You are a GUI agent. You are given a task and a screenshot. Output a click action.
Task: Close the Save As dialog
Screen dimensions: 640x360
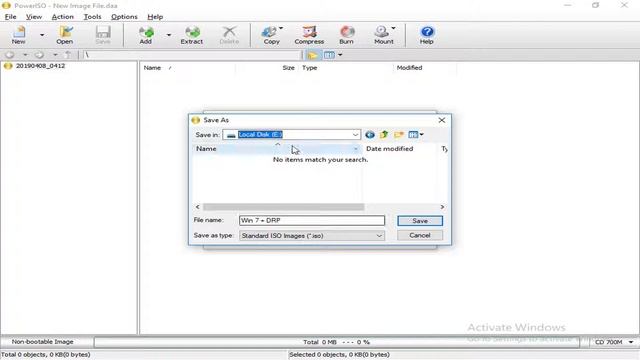pyautogui.click(x=442, y=120)
